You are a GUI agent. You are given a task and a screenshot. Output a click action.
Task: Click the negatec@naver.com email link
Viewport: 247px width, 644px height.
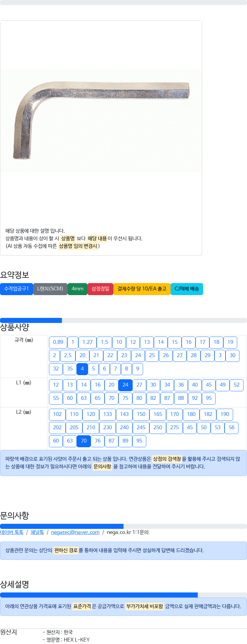coord(75,532)
